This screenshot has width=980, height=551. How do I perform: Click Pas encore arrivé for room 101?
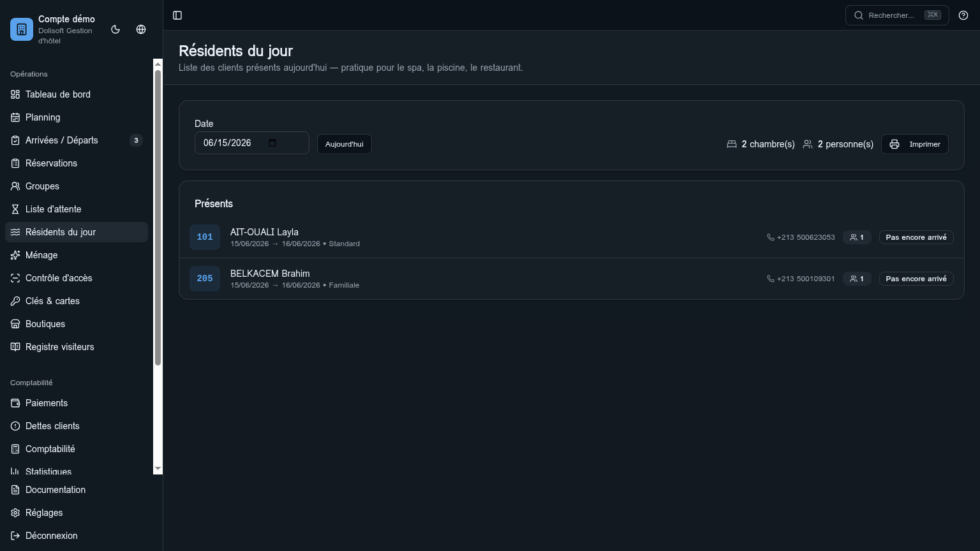click(916, 237)
